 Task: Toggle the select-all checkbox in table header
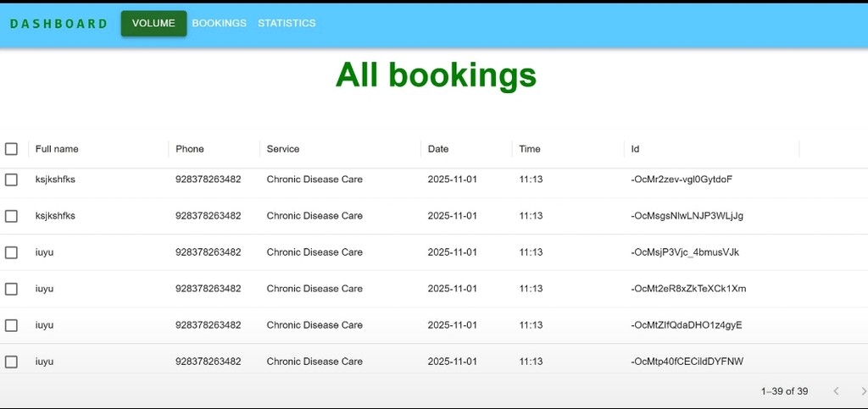tap(11, 149)
